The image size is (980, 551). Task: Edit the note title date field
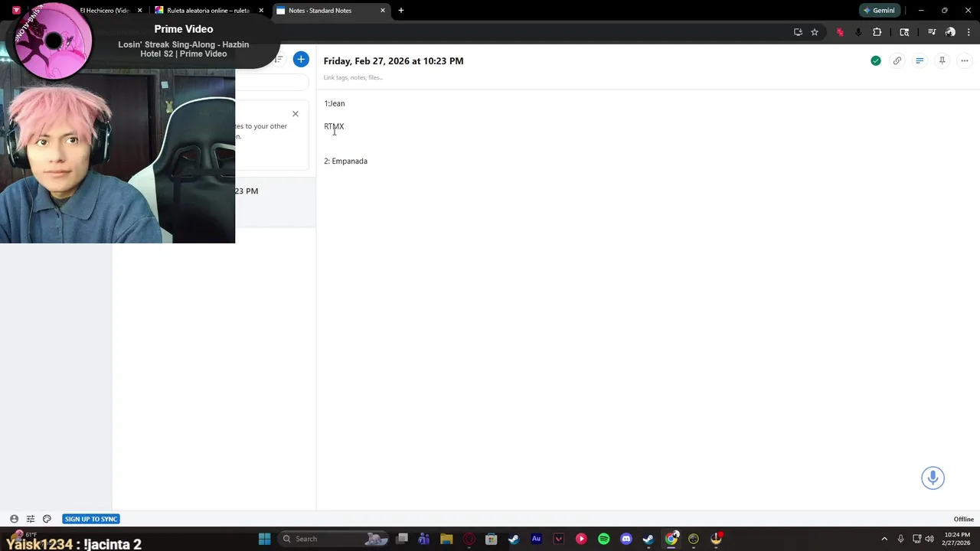[x=393, y=61]
